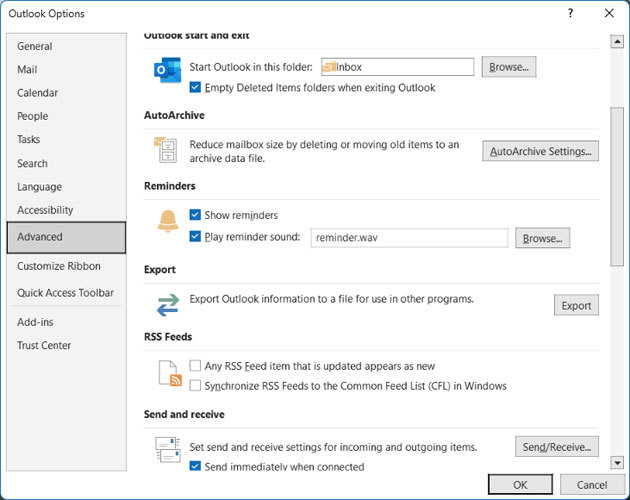Click the Export button
This screenshot has height=500, width=630.
pos(576,305)
